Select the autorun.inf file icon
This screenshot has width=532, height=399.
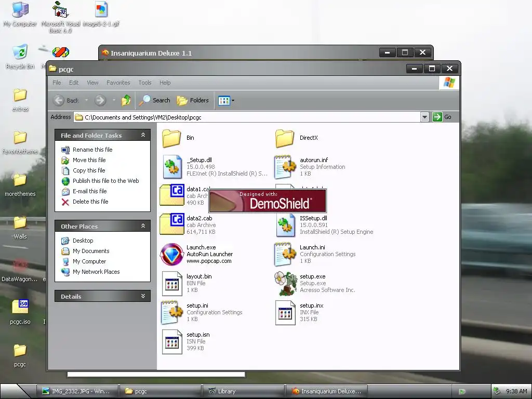point(285,167)
